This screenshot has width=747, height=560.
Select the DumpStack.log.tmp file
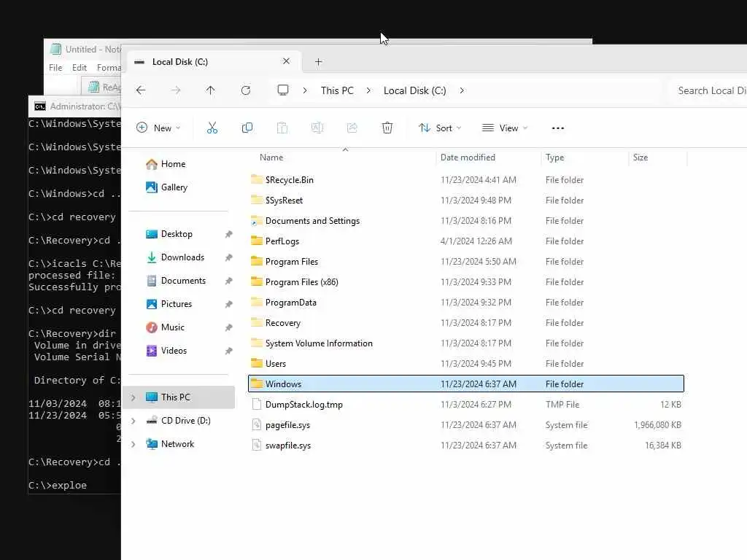click(x=466, y=405)
